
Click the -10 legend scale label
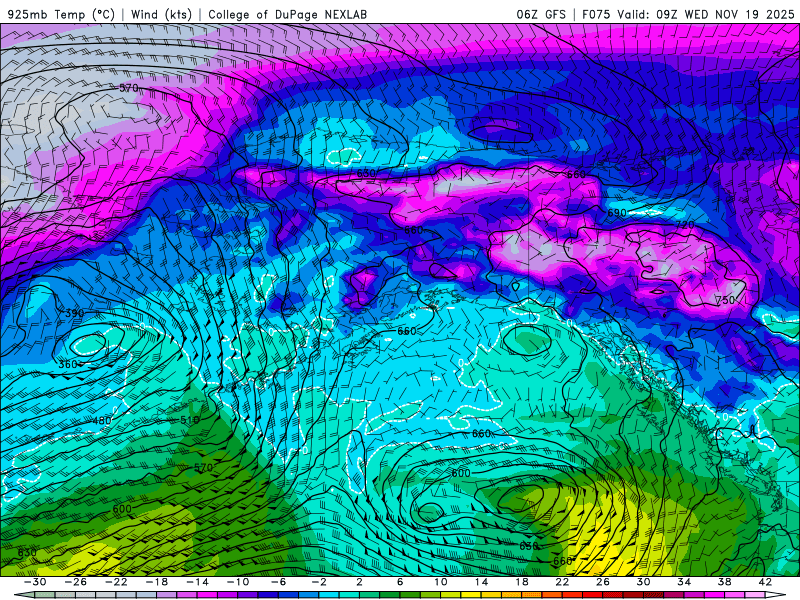[238, 582]
